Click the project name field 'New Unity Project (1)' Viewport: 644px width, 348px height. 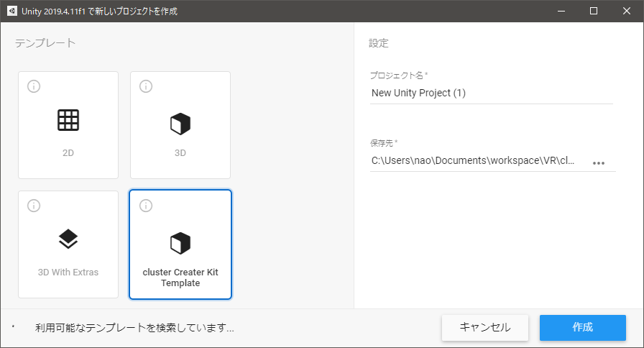click(x=491, y=93)
